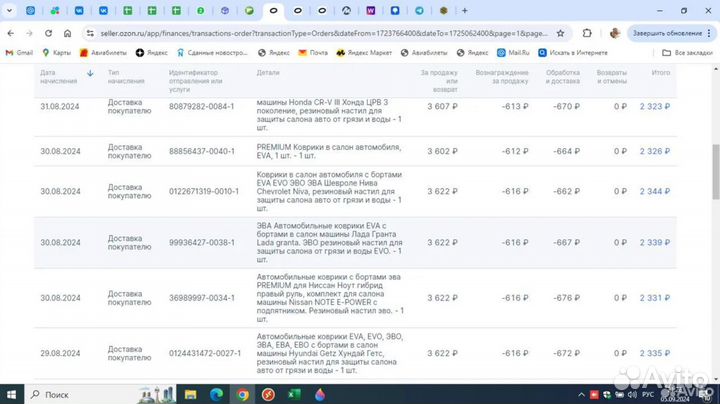Click the 'Возвраты и отмены' column header
Screen dimensions: 720x404
[x=612, y=77]
